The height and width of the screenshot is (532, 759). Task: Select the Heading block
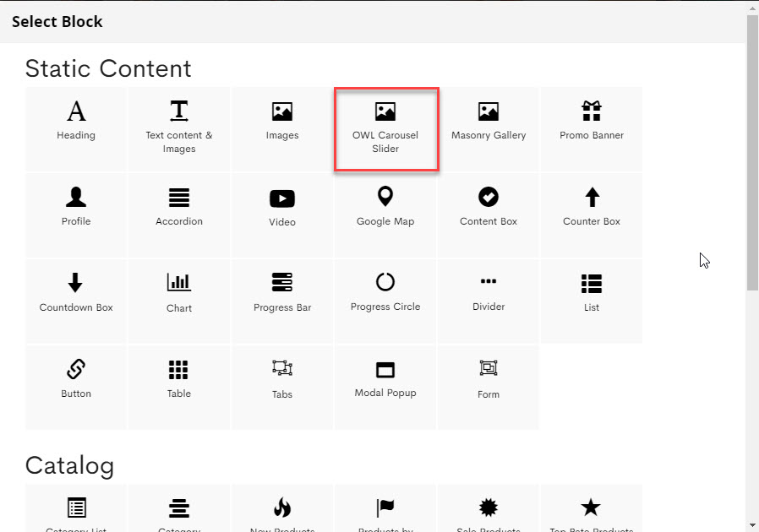pyautogui.click(x=76, y=129)
